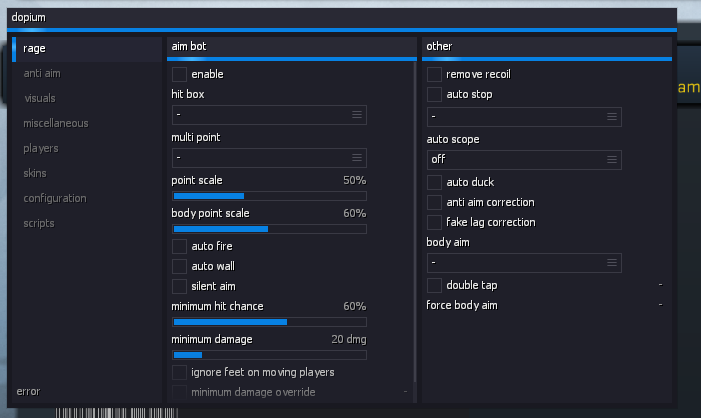Select the scripts sidebar entry

tap(39, 224)
